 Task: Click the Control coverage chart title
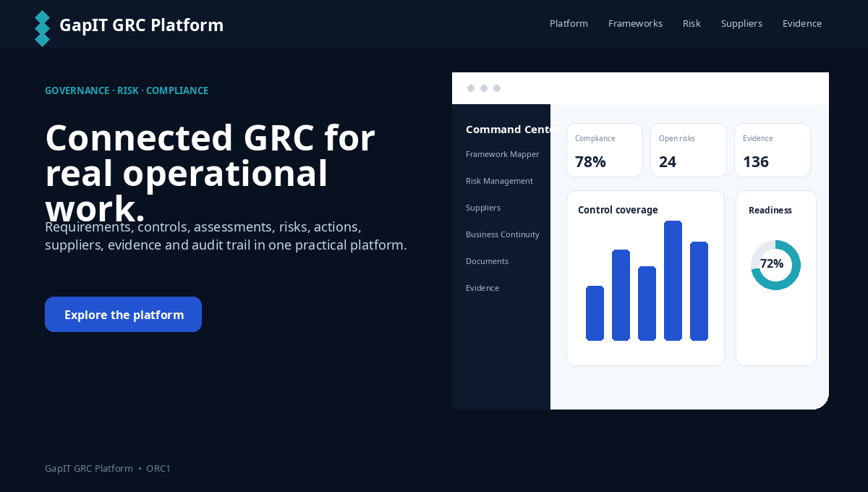[x=618, y=210]
